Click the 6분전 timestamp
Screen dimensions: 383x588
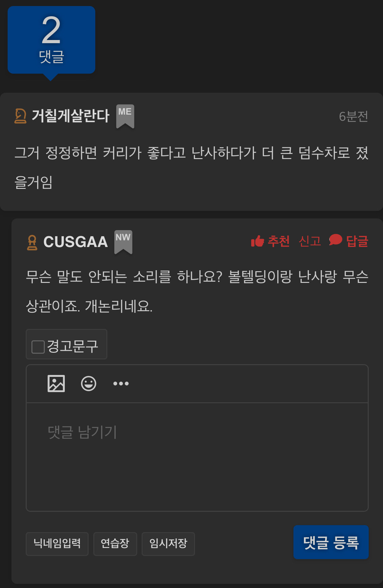[x=353, y=117]
